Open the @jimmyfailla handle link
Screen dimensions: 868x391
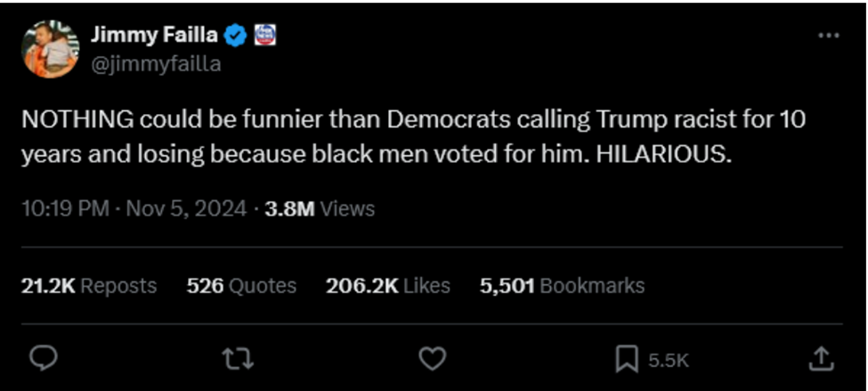[x=156, y=64]
